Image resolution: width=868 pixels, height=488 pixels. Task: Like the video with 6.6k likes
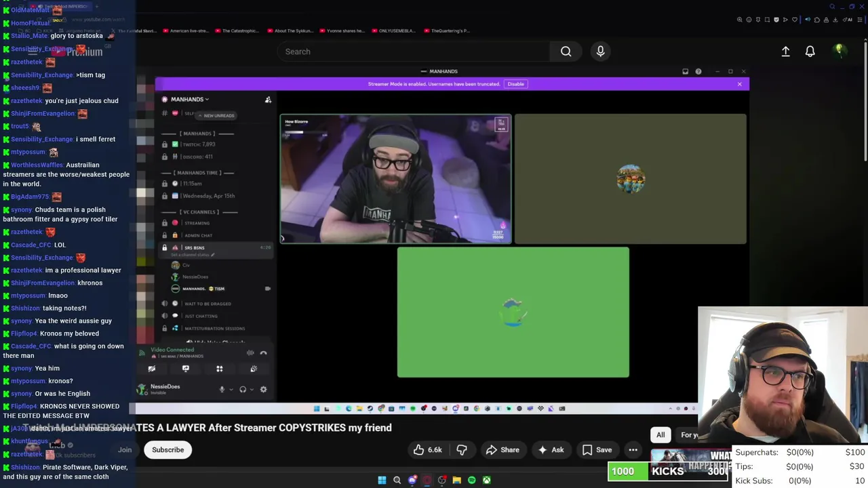click(x=427, y=450)
